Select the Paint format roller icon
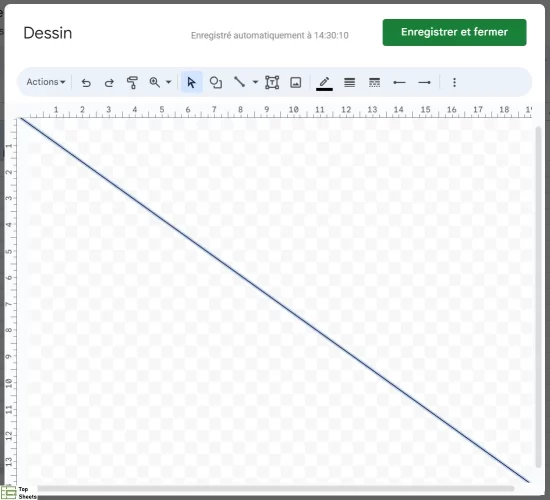The width and height of the screenshot is (550, 500). 132,83
